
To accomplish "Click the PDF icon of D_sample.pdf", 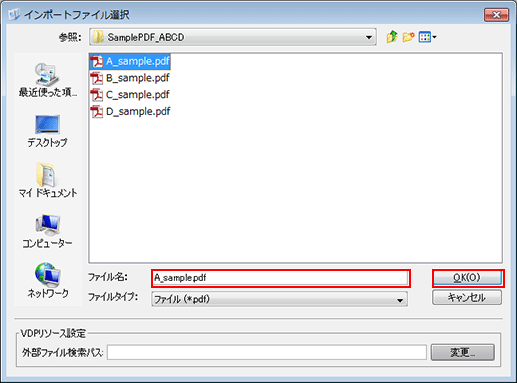I will point(97,112).
